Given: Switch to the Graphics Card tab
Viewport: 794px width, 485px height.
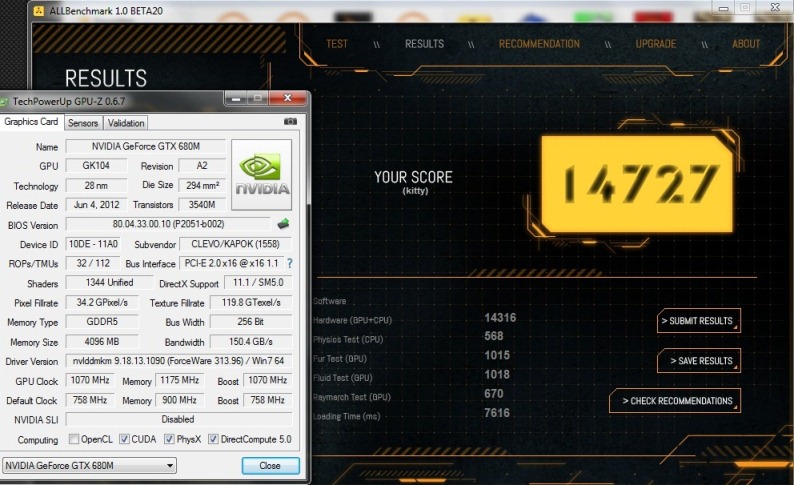Looking at the screenshot, I should (31, 122).
